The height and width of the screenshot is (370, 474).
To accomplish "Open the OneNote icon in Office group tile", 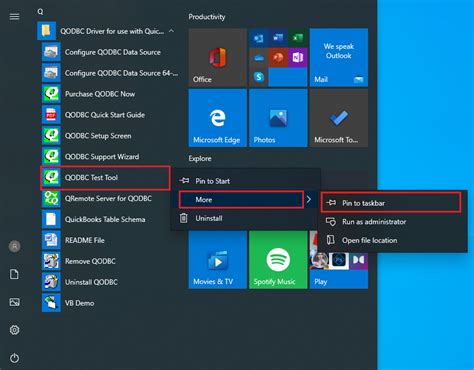I will click(298, 58).
